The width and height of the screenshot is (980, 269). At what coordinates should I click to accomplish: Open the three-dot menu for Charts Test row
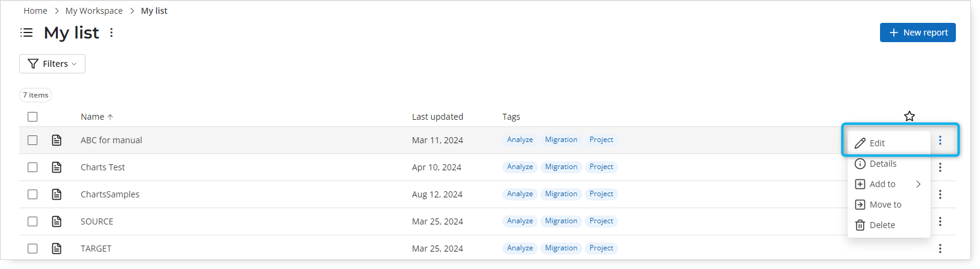tap(940, 167)
